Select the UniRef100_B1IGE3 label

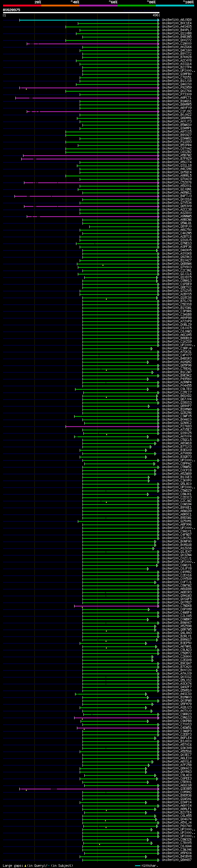(x=176, y=478)
